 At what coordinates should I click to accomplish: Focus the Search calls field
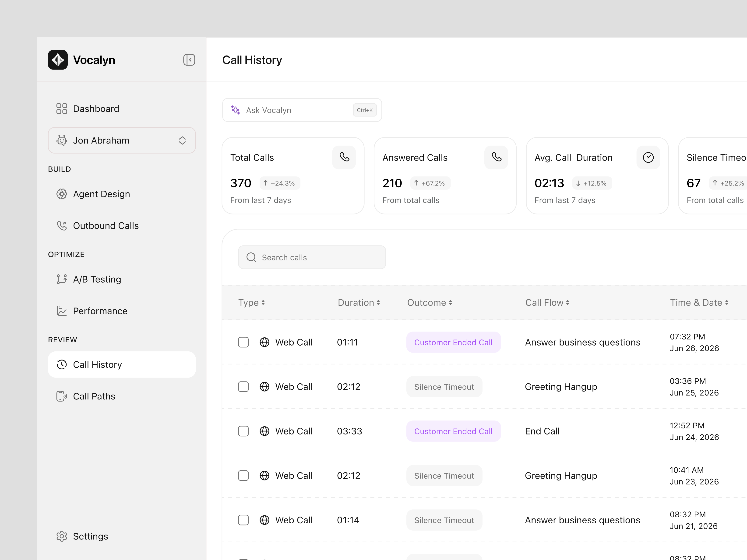(312, 258)
